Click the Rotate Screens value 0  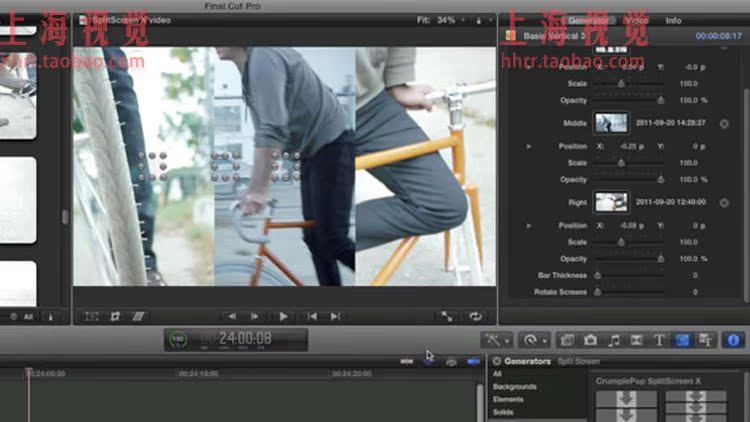tap(695, 292)
